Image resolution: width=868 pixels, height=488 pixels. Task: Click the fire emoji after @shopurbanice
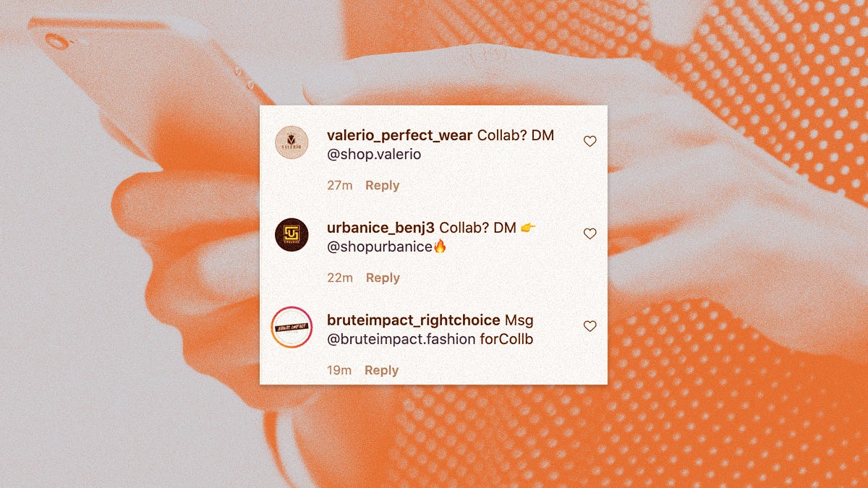[x=440, y=247]
